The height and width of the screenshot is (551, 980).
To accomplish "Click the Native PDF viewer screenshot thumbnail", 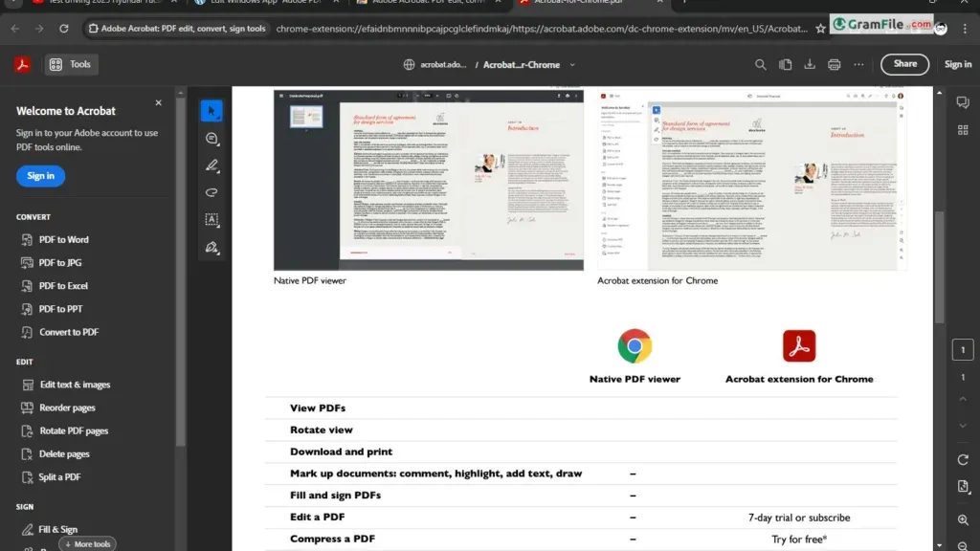I will [428, 180].
